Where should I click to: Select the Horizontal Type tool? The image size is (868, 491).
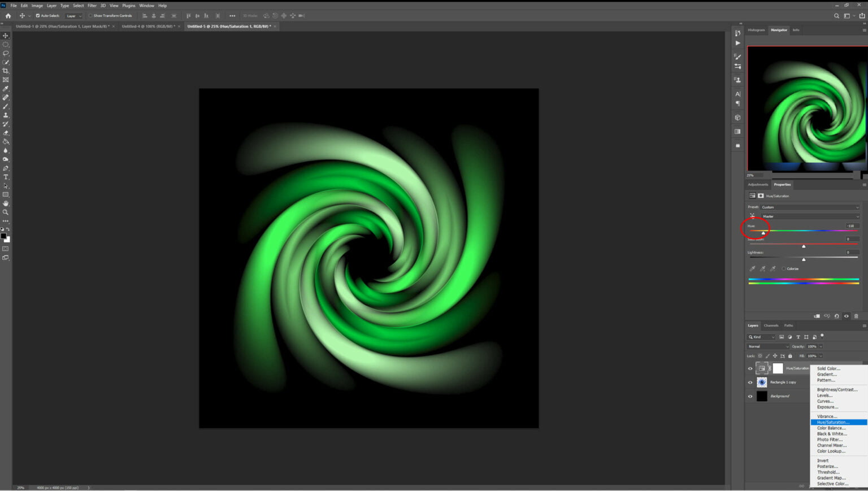coord(6,176)
